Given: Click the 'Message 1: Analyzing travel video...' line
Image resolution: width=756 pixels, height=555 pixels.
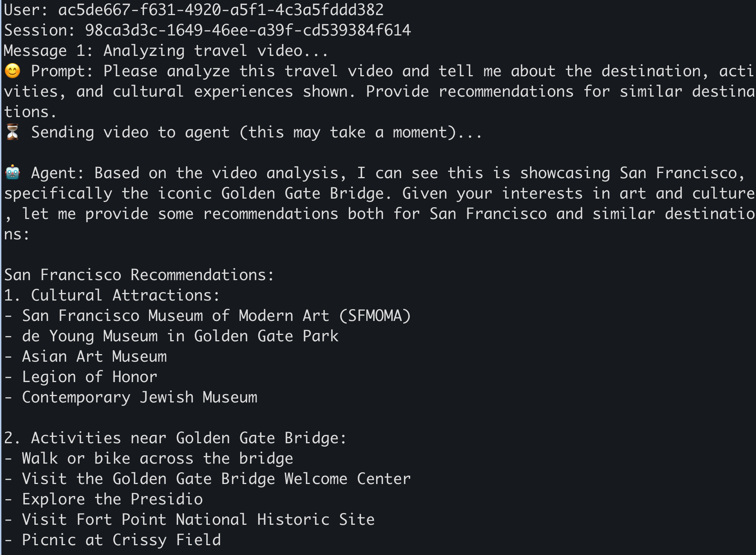Looking at the screenshot, I should point(166,51).
